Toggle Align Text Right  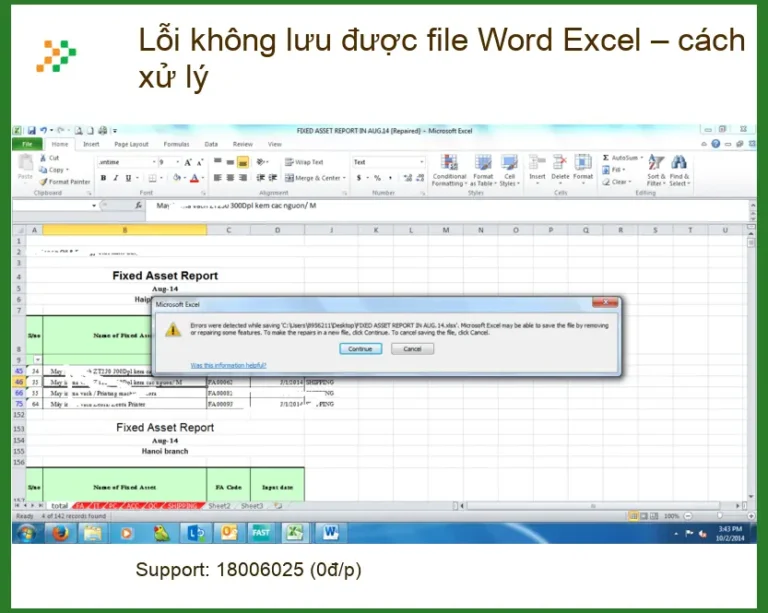click(242, 178)
